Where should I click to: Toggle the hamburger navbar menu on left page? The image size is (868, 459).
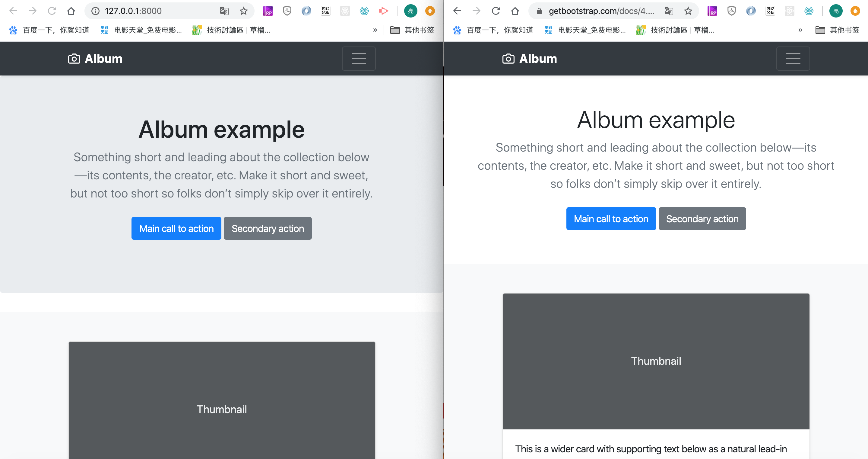pyautogui.click(x=359, y=58)
